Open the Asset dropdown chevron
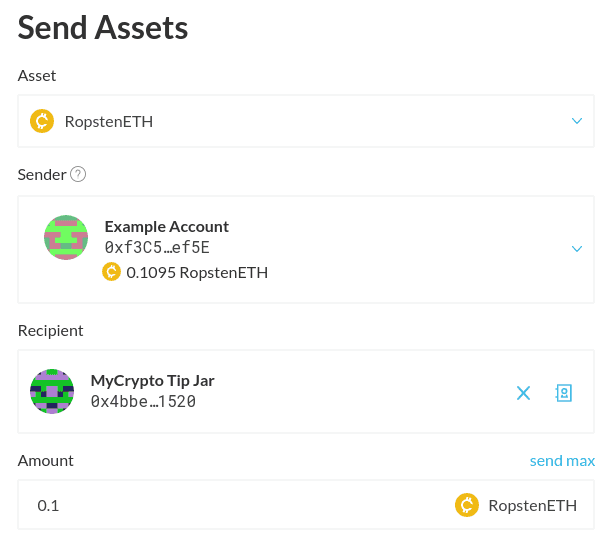This screenshot has width=612, height=539. (x=576, y=121)
